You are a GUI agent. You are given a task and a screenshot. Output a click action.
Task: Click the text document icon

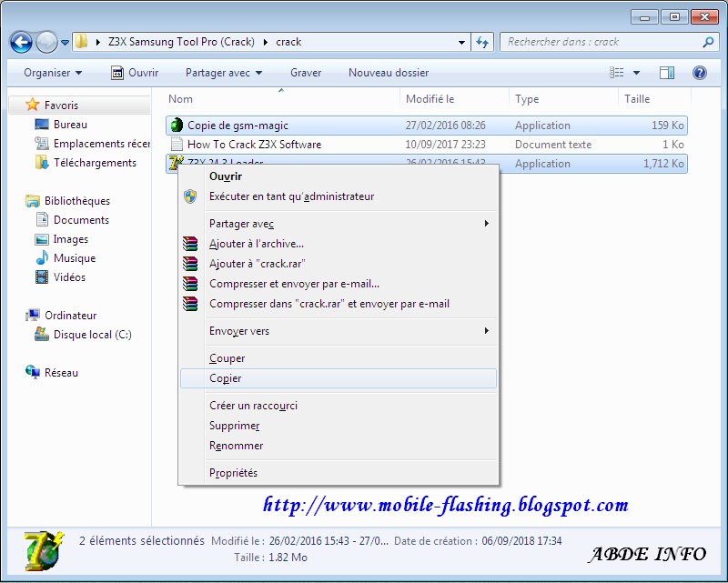[x=177, y=144]
